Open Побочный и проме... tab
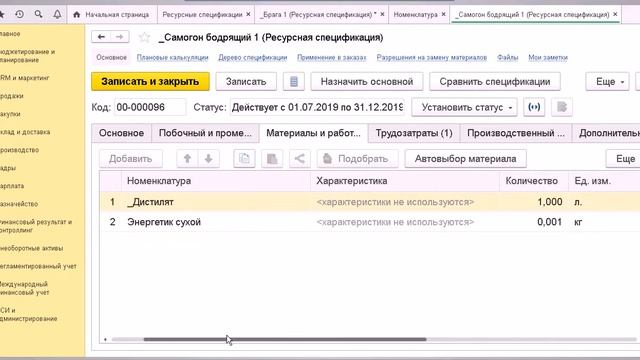Screen dimensions: 640x360 point(205,133)
